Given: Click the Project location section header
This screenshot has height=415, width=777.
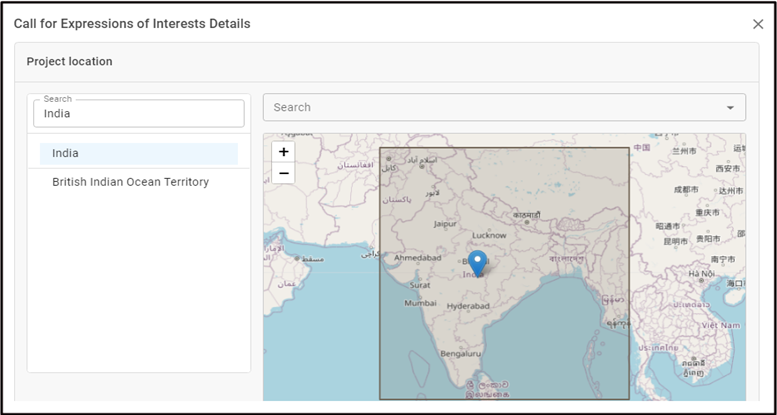Looking at the screenshot, I should (70, 62).
